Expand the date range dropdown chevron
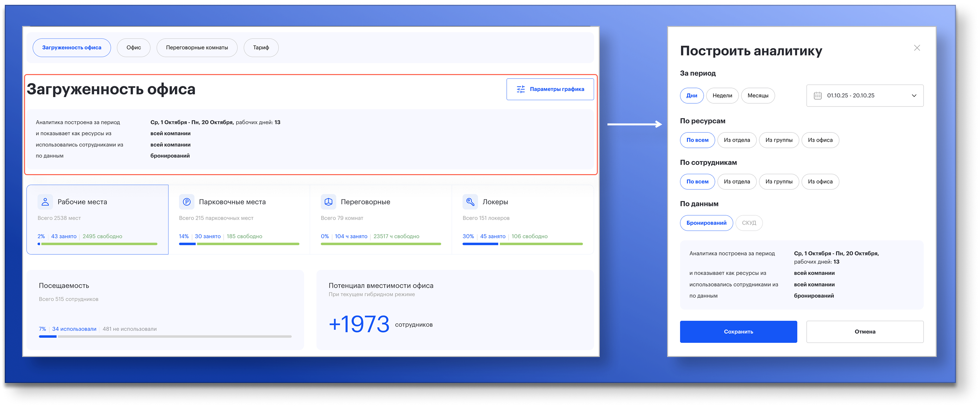This screenshot has width=980, height=407. [914, 96]
